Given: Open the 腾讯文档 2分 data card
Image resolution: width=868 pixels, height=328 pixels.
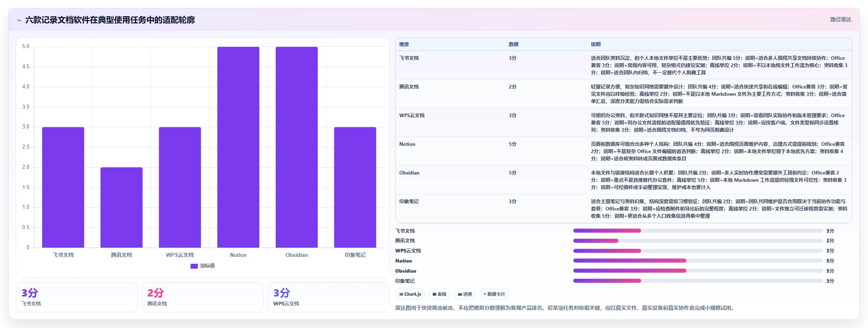Looking at the screenshot, I should [203, 297].
